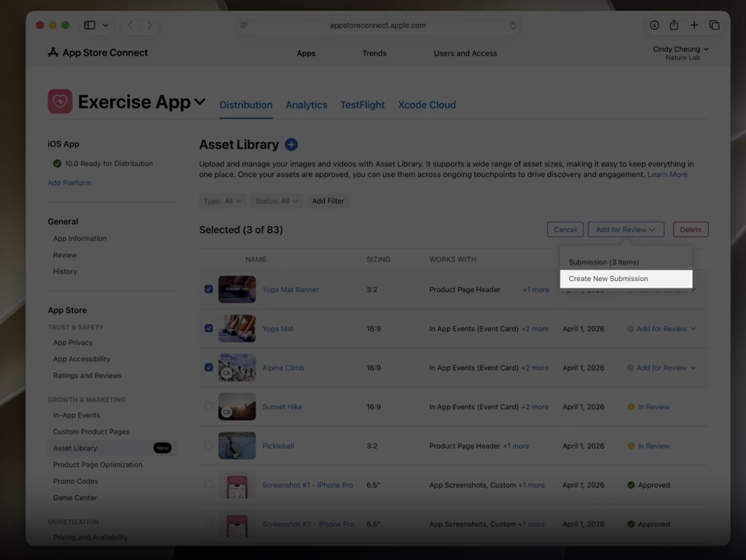Select Asset Library in sidebar
Viewport: 746px width, 560px height.
click(111, 448)
